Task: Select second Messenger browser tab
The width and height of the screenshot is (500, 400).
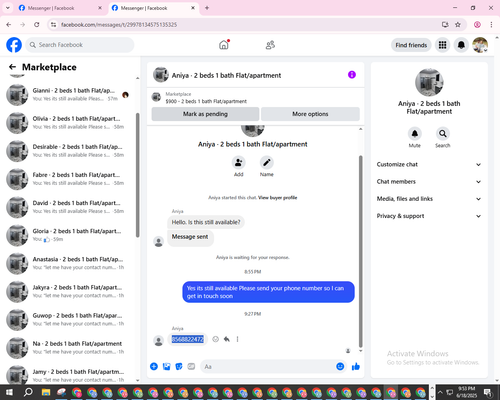Action: (x=153, y=8)
